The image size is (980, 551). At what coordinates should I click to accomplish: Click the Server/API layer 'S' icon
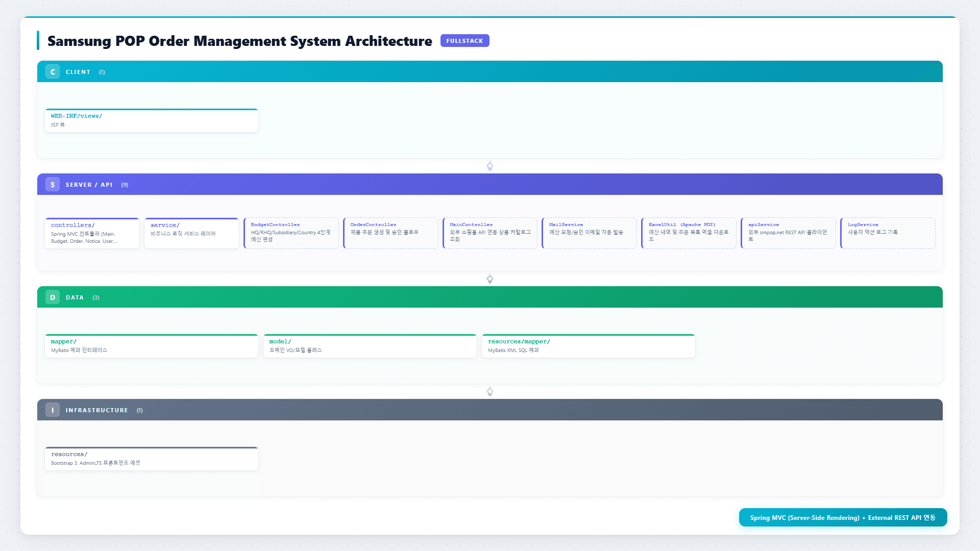pyautogui.click(x=53, y=185)
